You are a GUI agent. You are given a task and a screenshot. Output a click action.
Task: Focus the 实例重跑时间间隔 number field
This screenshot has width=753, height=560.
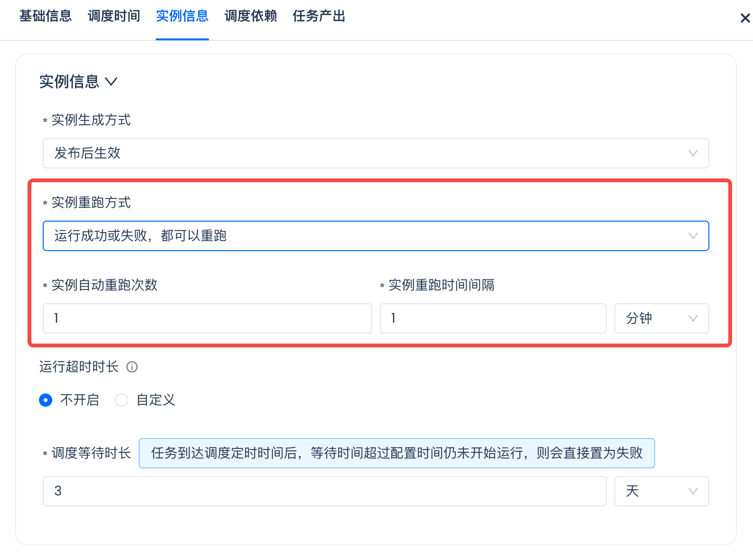[493, 318]
